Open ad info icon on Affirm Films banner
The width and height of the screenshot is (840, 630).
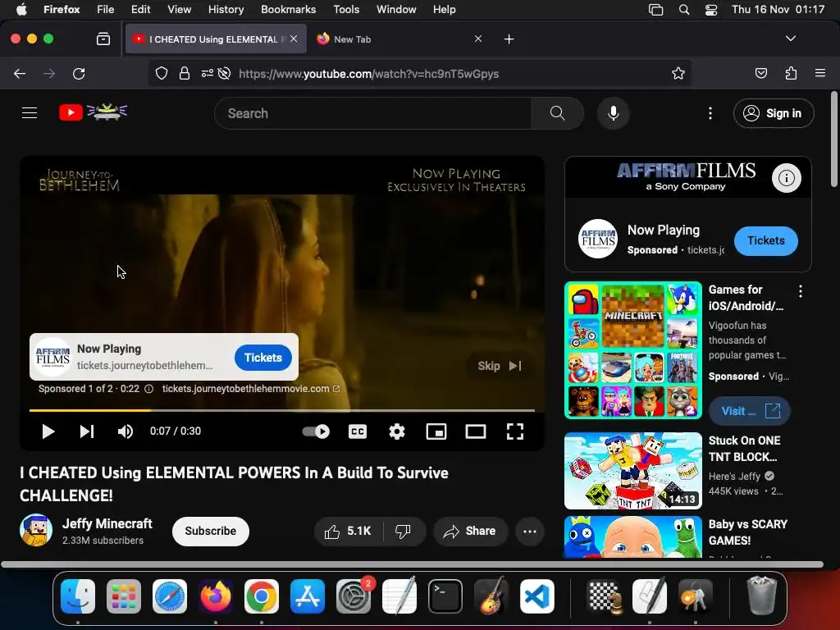[x=787, y=178]
